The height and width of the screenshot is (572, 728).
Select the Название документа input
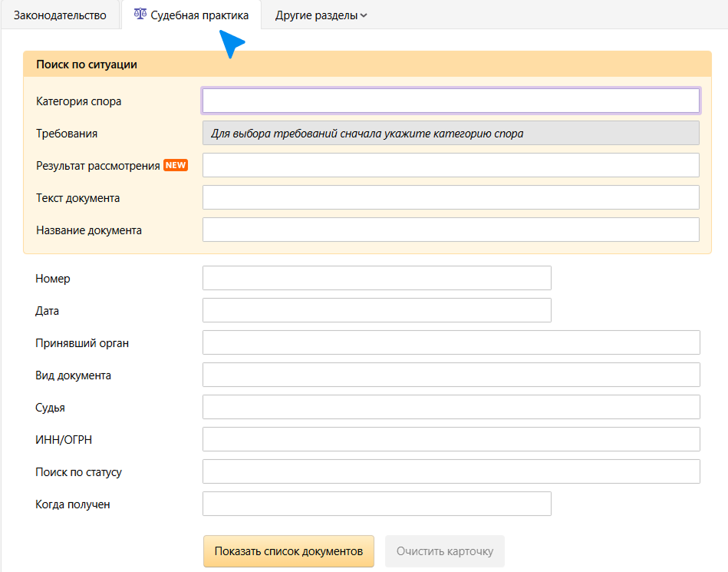451,230
